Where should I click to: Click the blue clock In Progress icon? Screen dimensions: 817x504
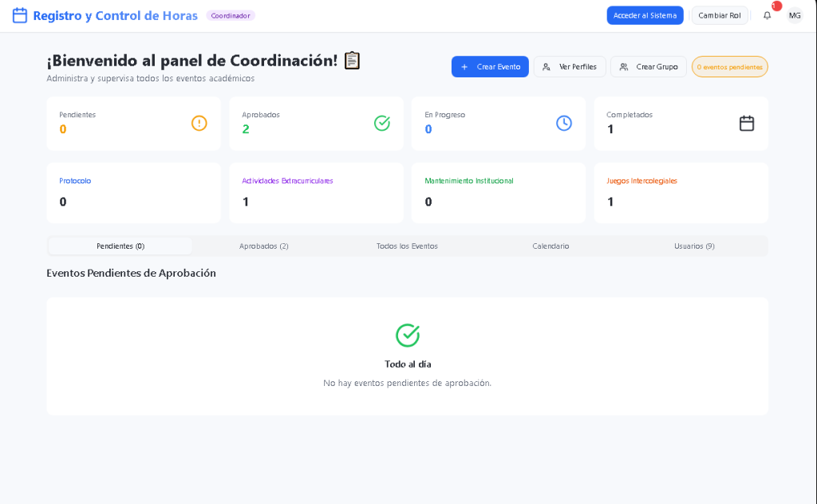[564, 123]
